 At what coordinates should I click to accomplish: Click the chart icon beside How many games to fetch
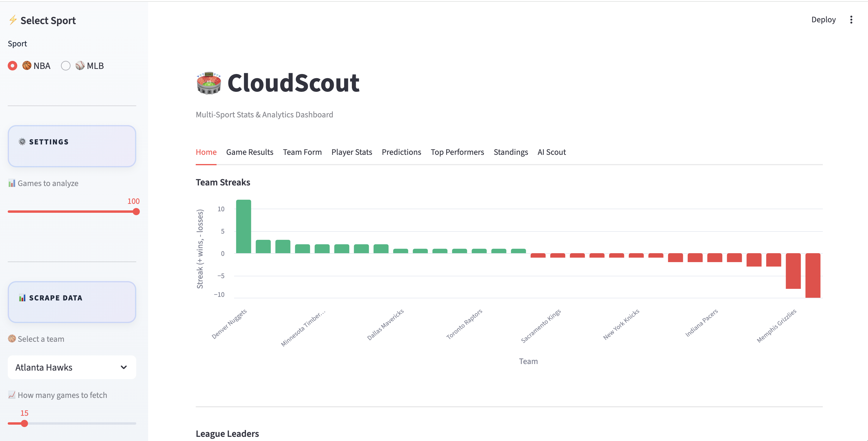point(12,395)
